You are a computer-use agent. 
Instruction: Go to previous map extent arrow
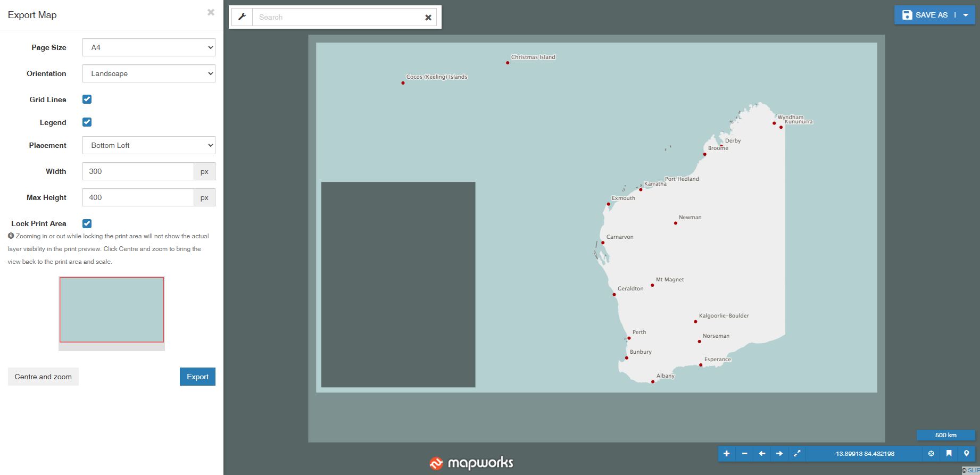pyautogui.click(x=762, y=454)
